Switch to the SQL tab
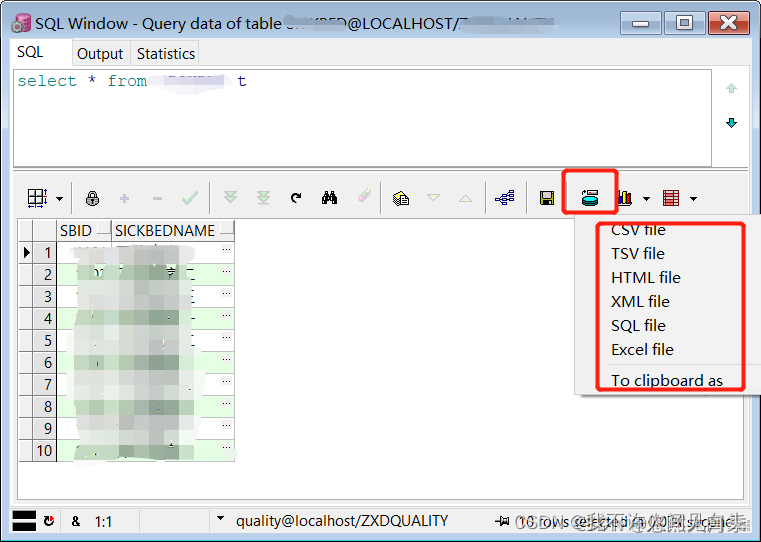Image resolution: width=761 pixels, height=542 pixels. tap(30, 52)
